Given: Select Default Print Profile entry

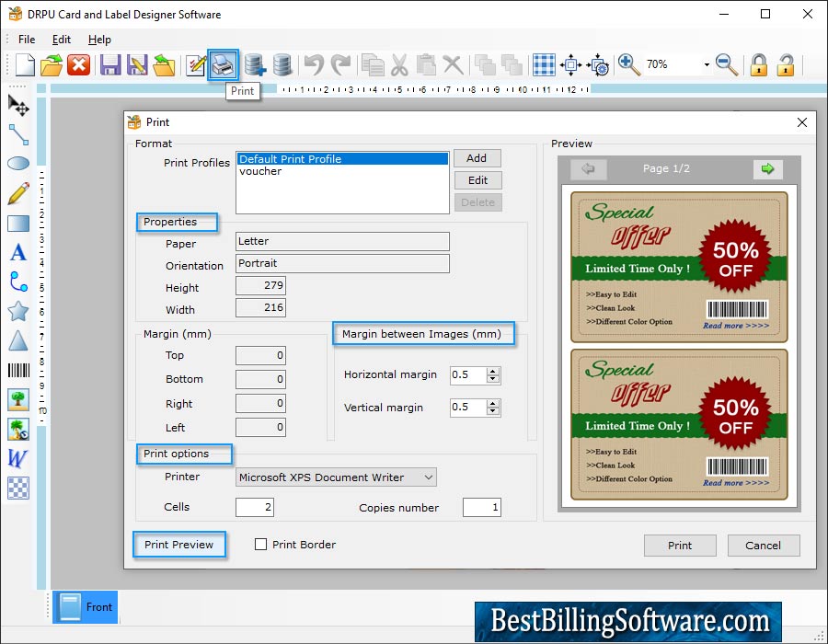Looking at the screenshot, I should (x=342, y=159).
